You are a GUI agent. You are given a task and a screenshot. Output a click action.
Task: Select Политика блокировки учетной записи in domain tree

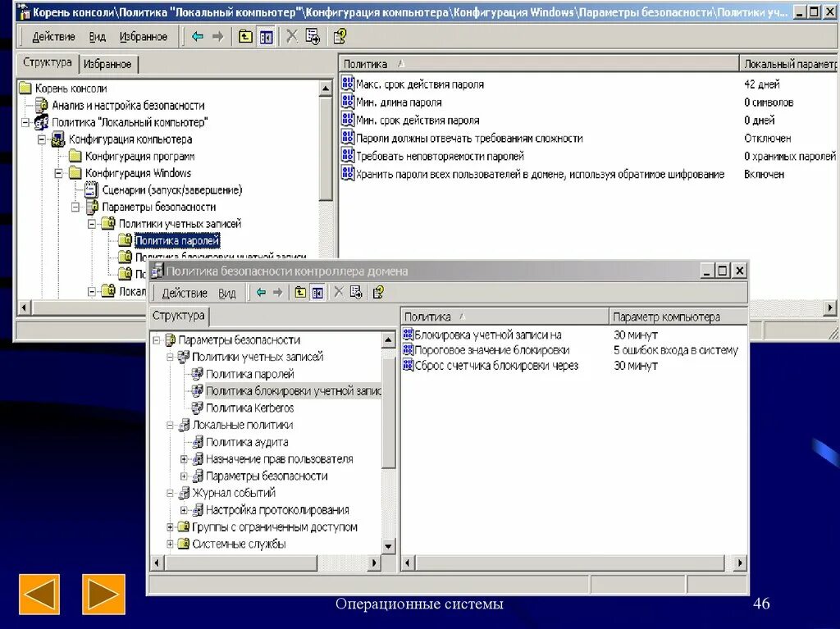(x=293, y=390)
